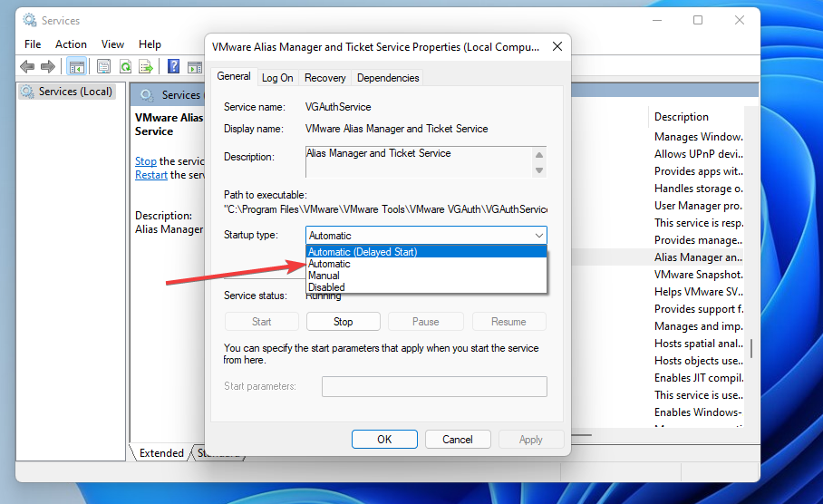Click service name value VGAuthService
Screen dimensions: 823x504
point(338,107)
